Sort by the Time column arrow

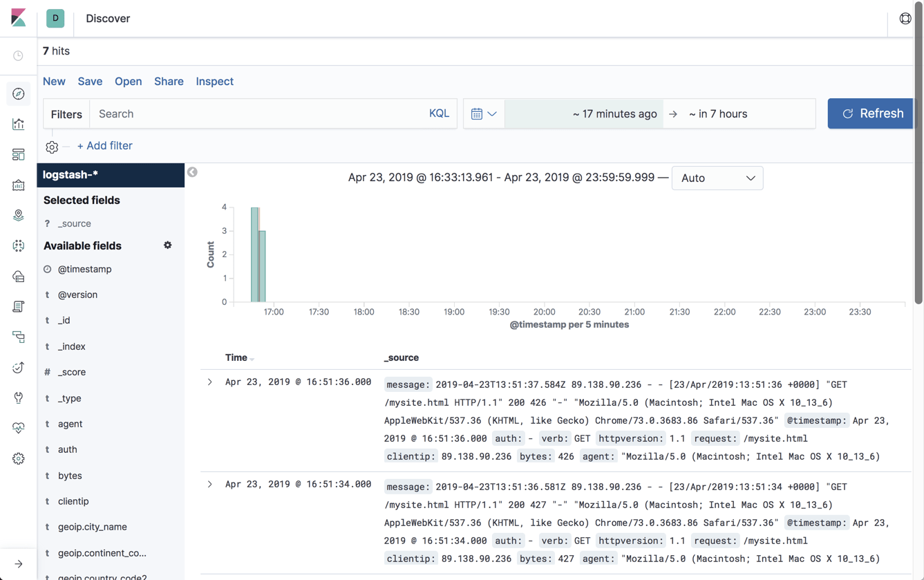coord(252,359)
